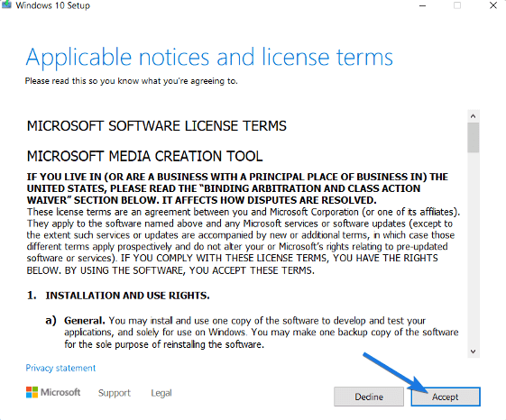Click the 'Windows 10 Setup' title text
The width and height of the screenshot is (506, 420).
coord(53,5)
